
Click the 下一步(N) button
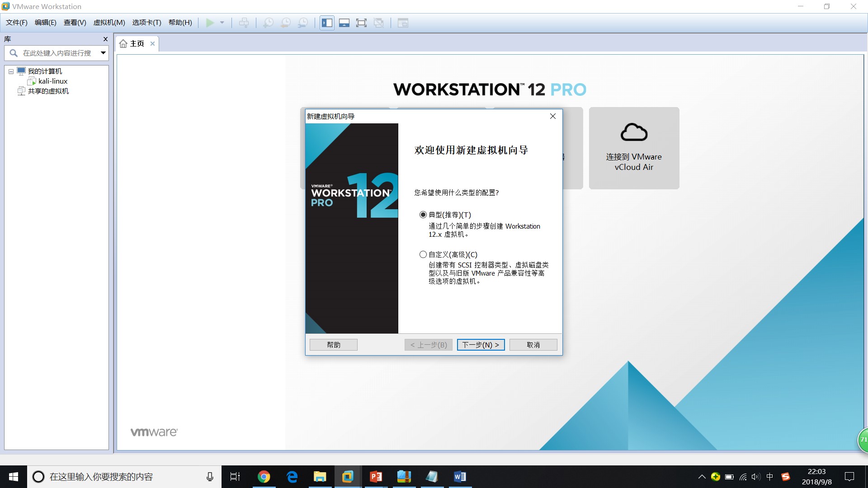click(481, 345)
